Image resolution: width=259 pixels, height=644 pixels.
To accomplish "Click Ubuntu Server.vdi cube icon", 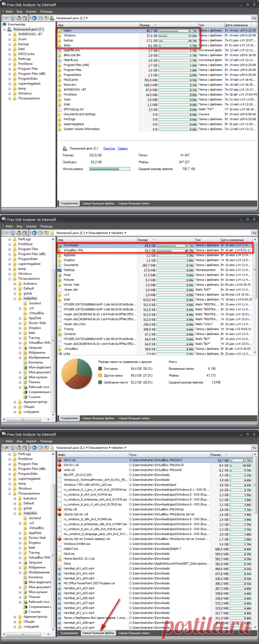I will [60, 514].
